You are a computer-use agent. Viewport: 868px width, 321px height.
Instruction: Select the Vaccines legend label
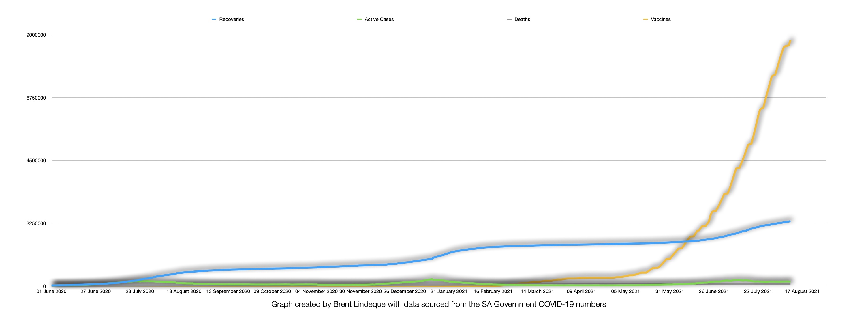coord(660,20)
